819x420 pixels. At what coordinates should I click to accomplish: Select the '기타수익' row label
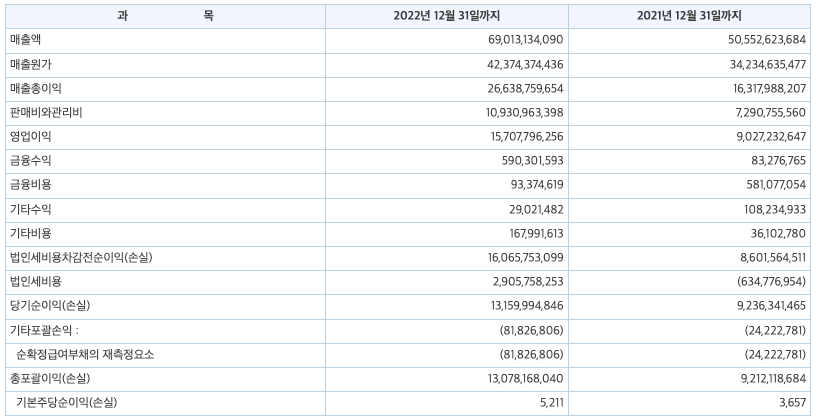pyautogui.click(x=31, y=209)
